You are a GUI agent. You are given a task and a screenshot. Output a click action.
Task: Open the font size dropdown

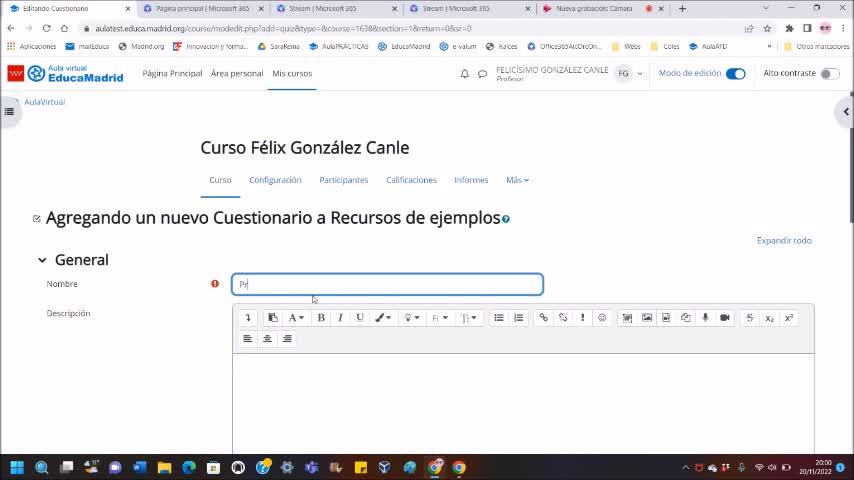coord(468,318)
